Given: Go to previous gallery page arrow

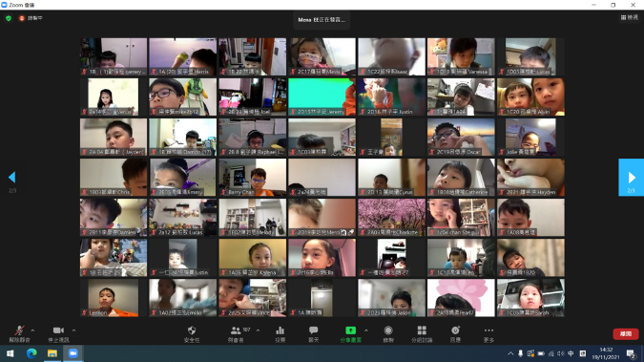Looking at the screenshot, I should 11,178.
